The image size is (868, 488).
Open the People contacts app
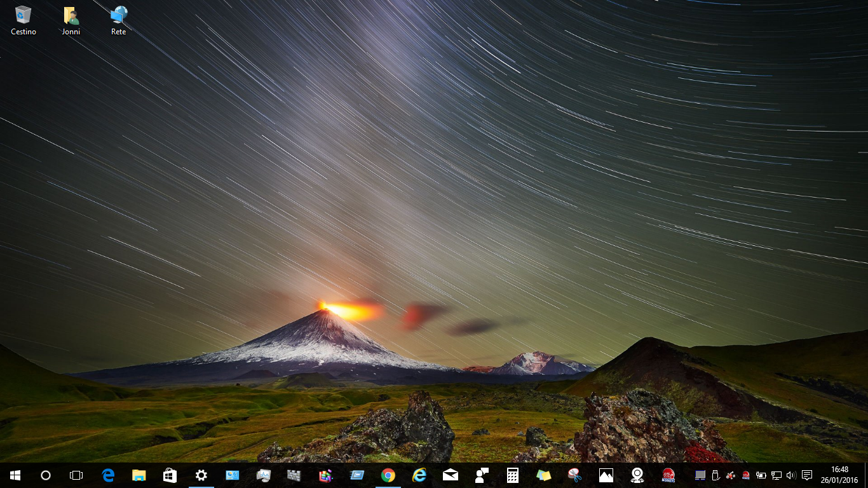[x=481, y=475]
